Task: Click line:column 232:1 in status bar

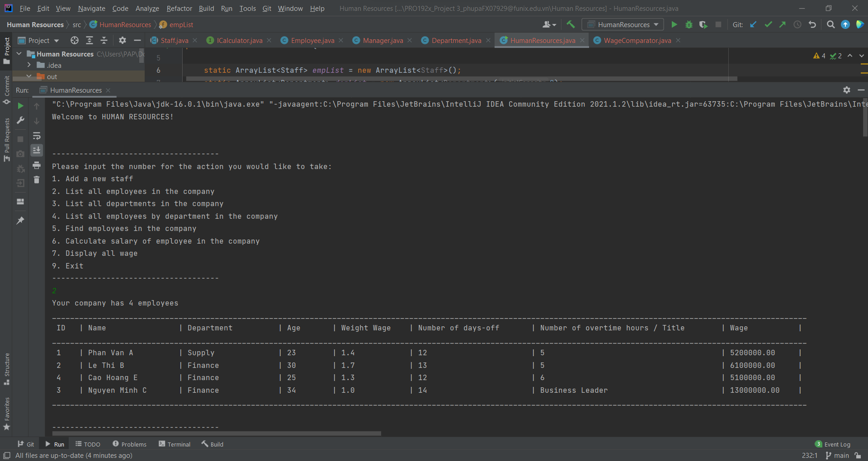Action: (810, 456)
